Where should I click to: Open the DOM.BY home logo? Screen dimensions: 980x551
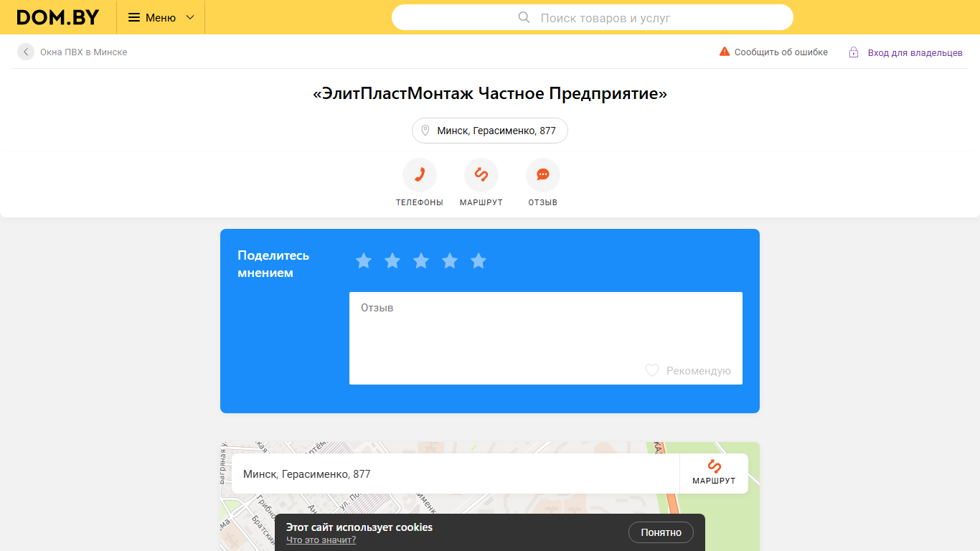coord(58,17)
